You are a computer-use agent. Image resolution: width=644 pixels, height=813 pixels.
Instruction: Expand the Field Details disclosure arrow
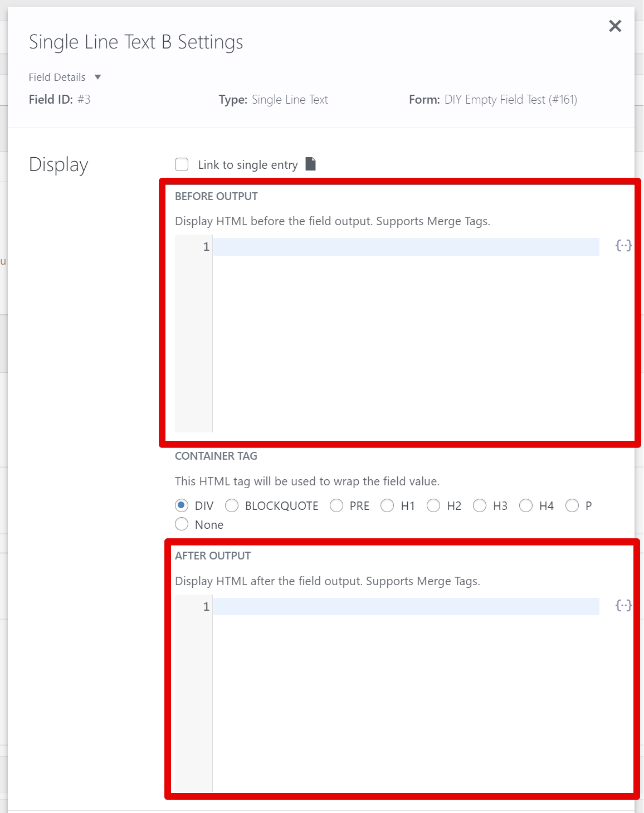tap(98, 77)
